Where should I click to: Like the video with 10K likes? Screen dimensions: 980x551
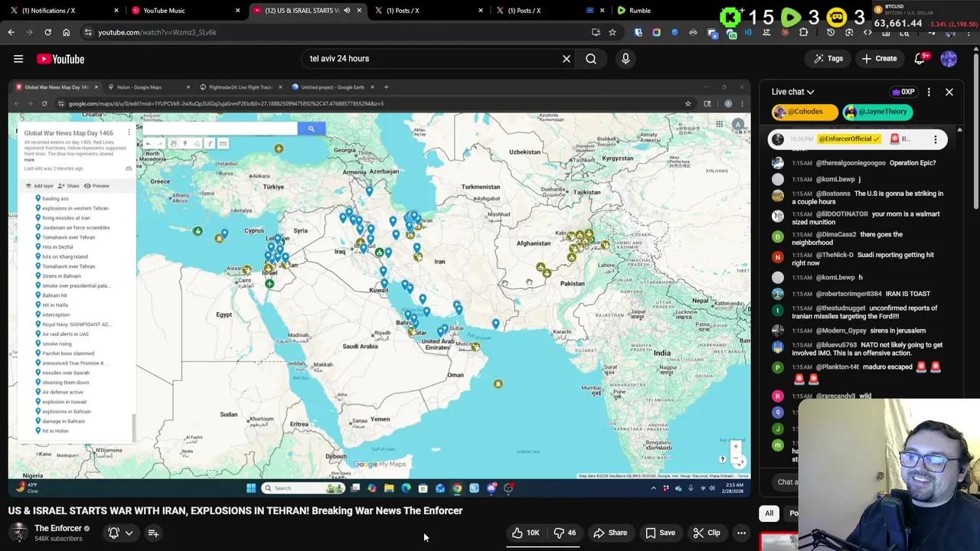point(525,533)
